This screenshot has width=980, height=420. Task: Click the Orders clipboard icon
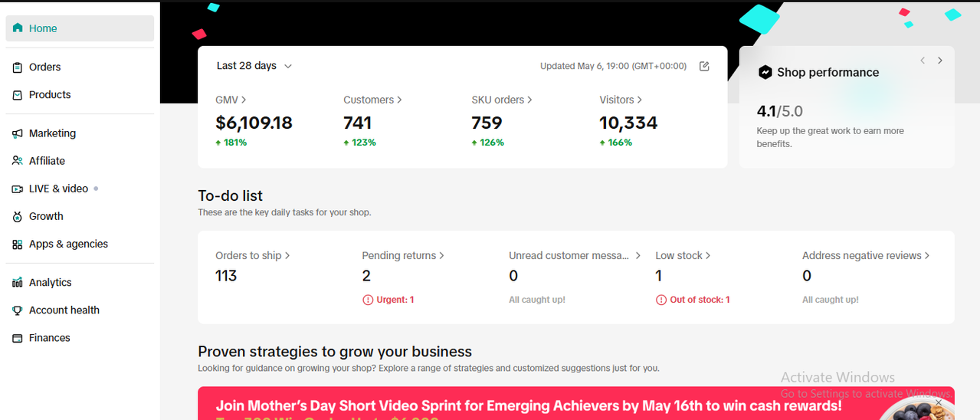pyautogui.click(x=17, y=67)
